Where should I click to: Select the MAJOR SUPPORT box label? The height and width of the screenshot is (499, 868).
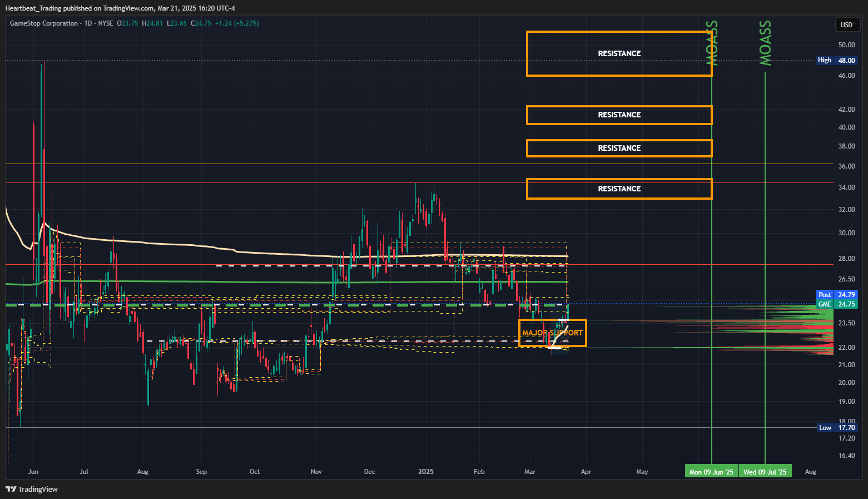[552, 333]
